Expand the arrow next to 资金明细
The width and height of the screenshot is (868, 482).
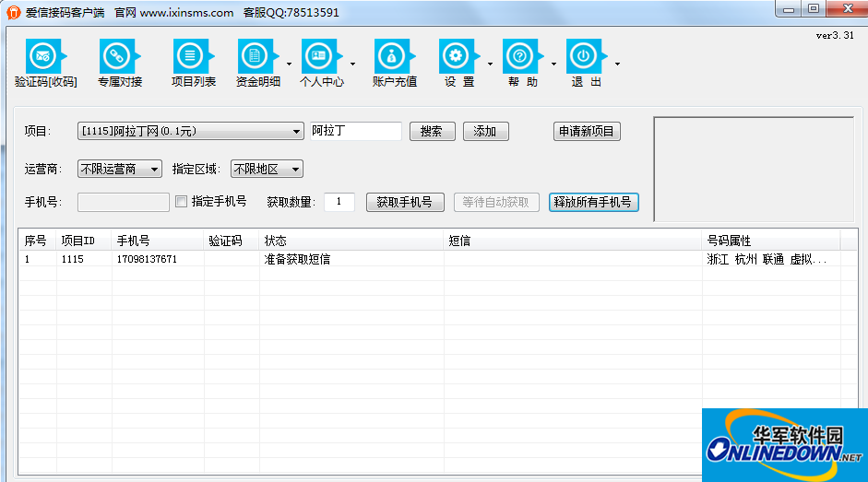[x=289, y=65]
